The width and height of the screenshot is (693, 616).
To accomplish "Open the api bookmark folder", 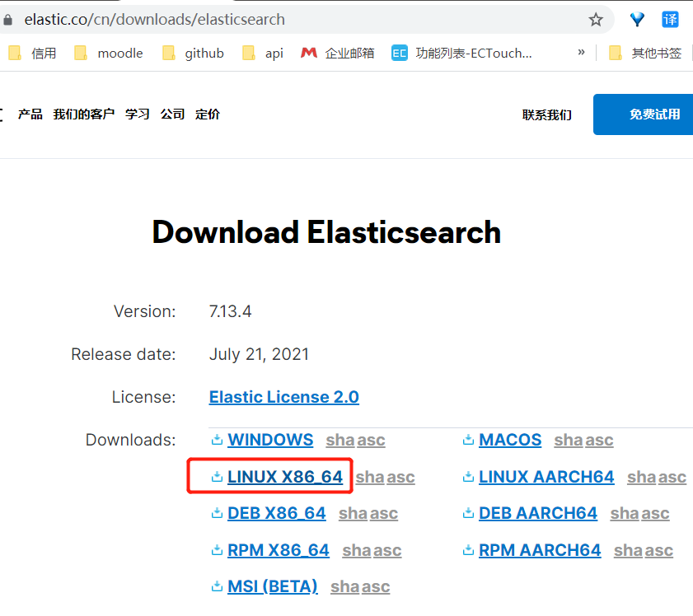I will pyautogui.click(x=263, y=53).
